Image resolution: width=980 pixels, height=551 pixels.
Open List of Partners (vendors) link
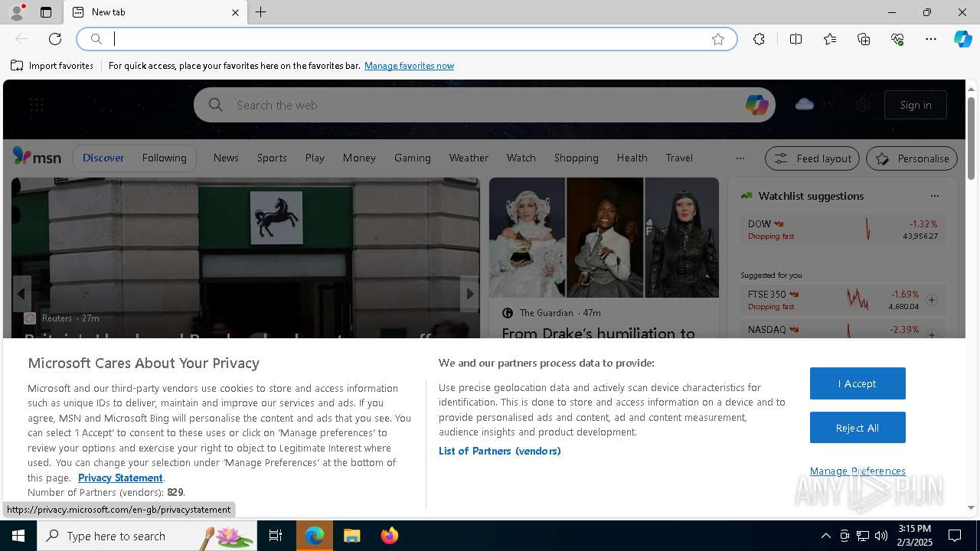499,451
